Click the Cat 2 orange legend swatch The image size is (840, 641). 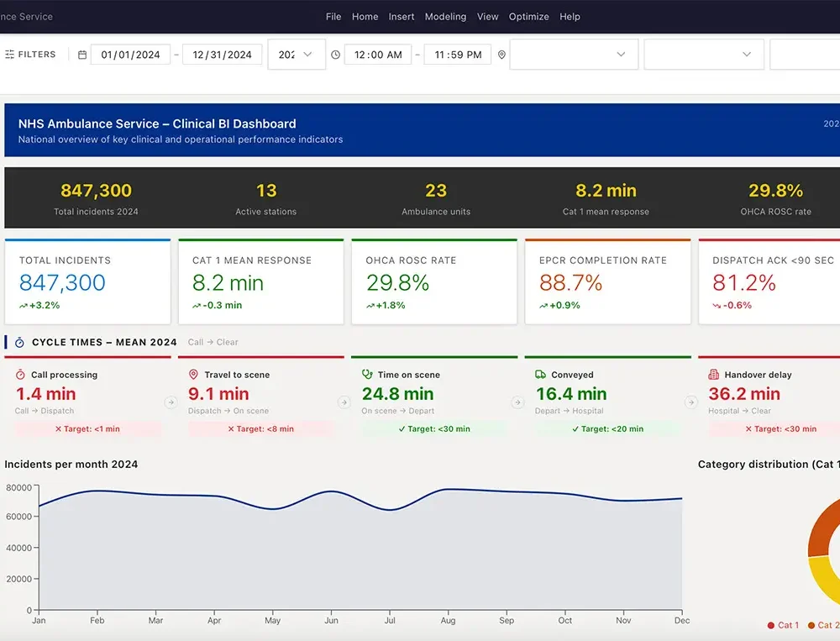coord(811,625)
